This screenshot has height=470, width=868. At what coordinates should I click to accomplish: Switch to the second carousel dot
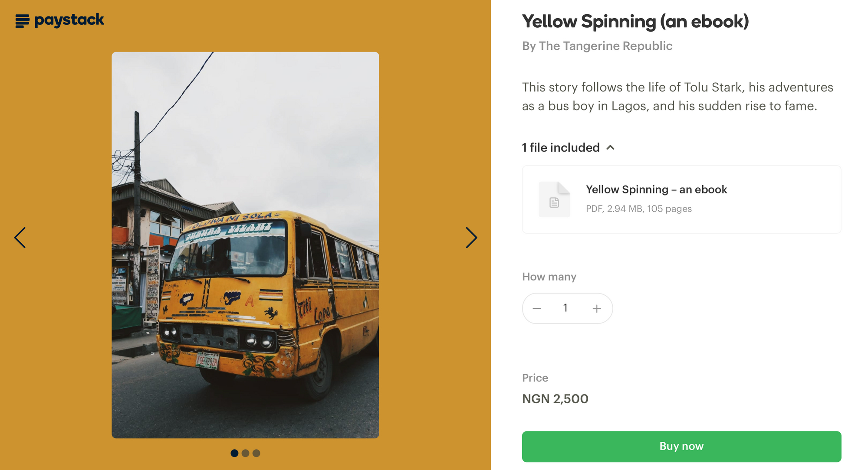245,453
